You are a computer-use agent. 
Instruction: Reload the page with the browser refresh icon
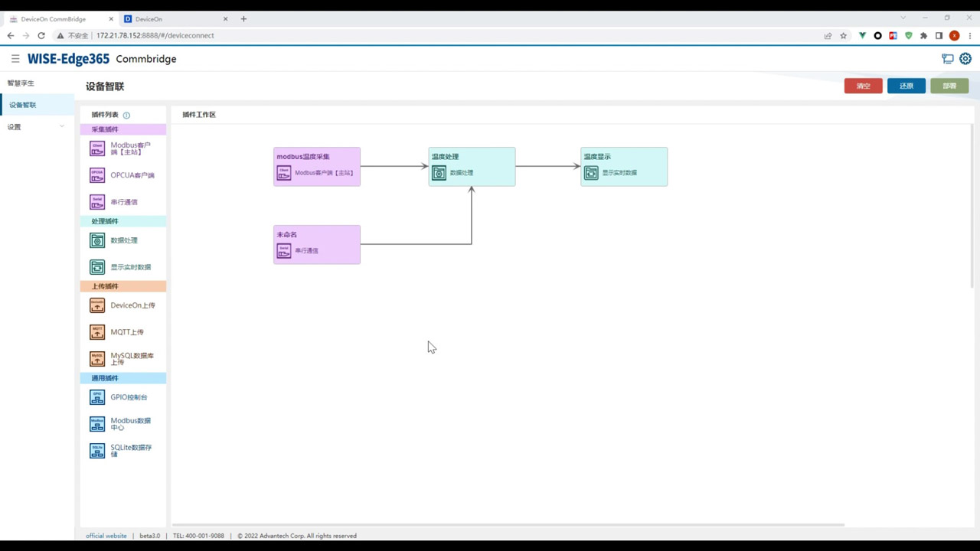click(41, 35)
